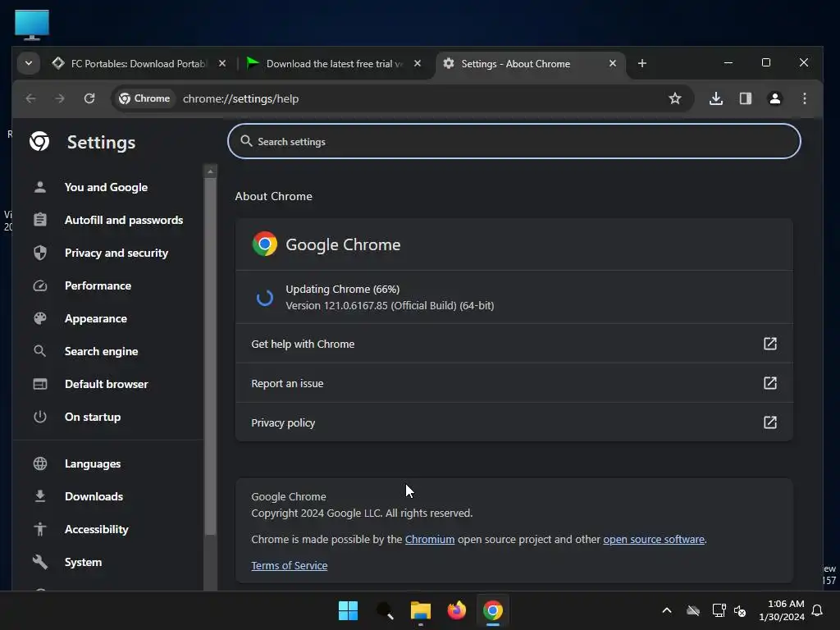Open Report an issue

coord(514,383)
